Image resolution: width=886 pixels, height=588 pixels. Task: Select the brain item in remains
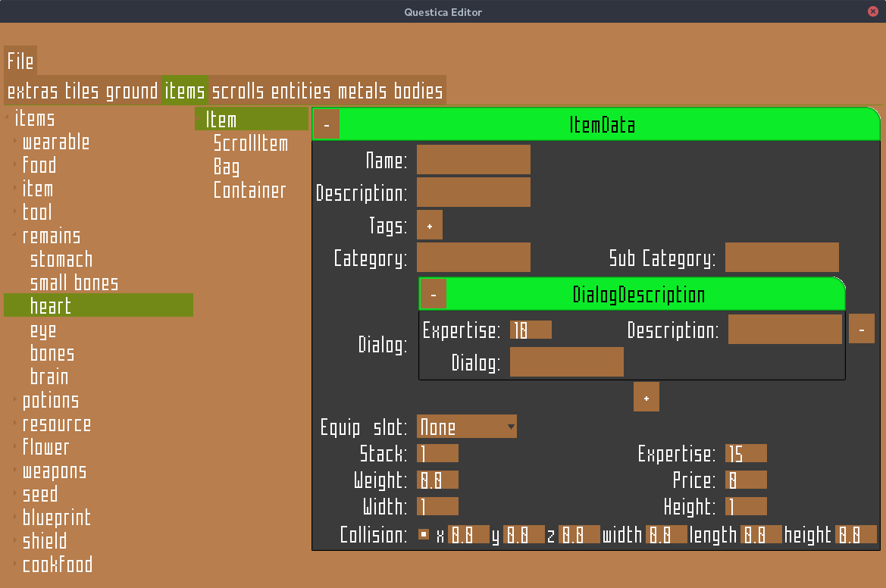49,377
